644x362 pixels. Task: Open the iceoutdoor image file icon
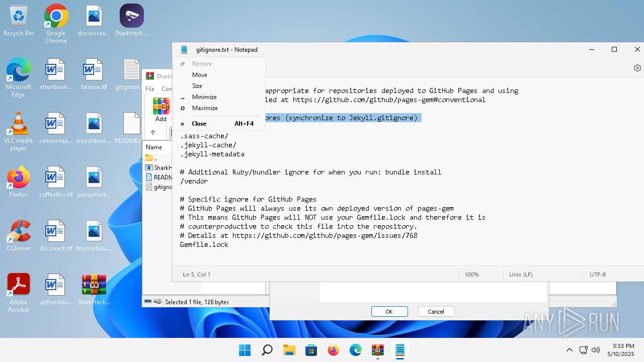pos(94,129)
